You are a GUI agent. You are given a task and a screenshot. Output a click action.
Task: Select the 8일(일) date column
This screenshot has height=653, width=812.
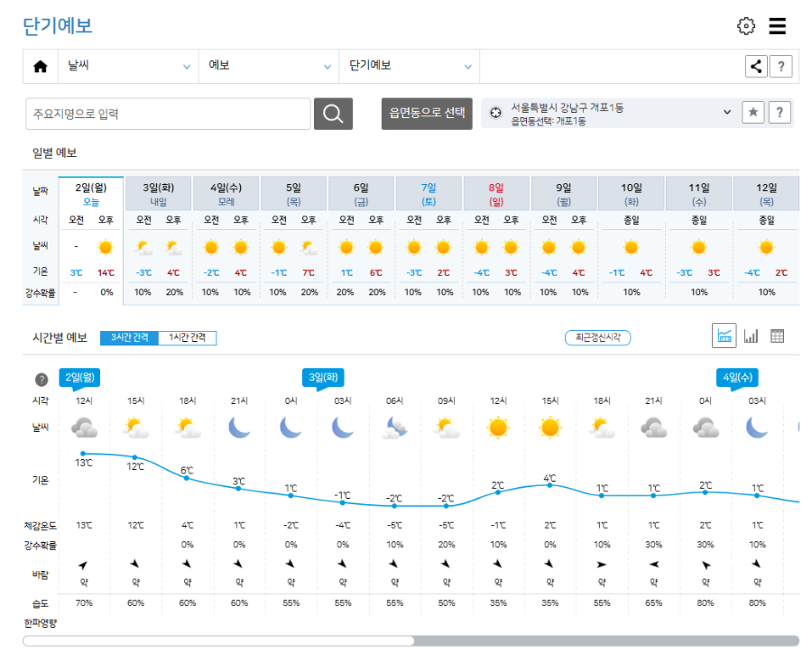pos(496,187)
